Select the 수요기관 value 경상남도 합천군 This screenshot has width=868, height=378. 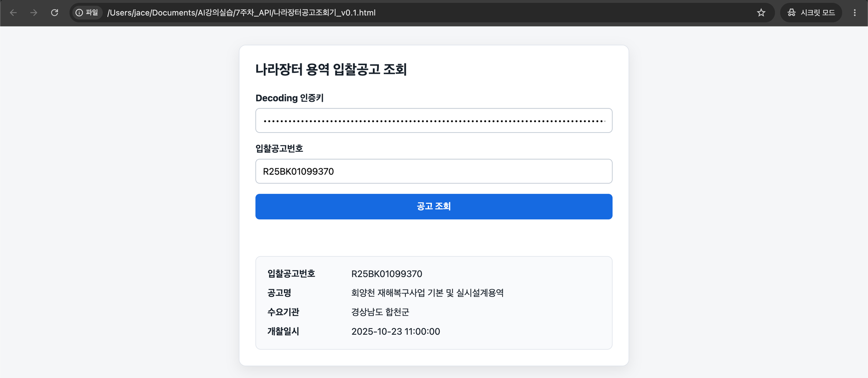pyautogui.click(x=380, y=312)
